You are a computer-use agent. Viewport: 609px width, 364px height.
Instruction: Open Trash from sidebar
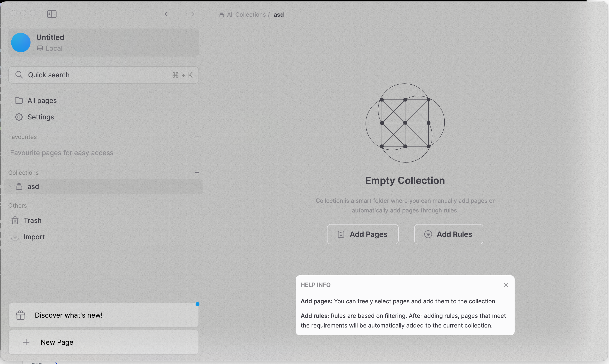coord(32,220)
